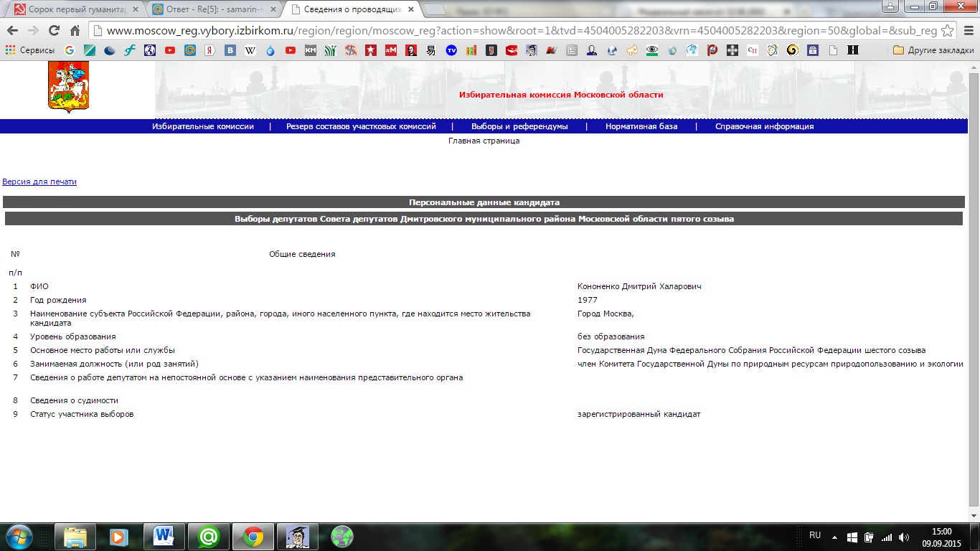Open the Справочная информация menu
Screen dimensions: 980x551
coord(764,126)
